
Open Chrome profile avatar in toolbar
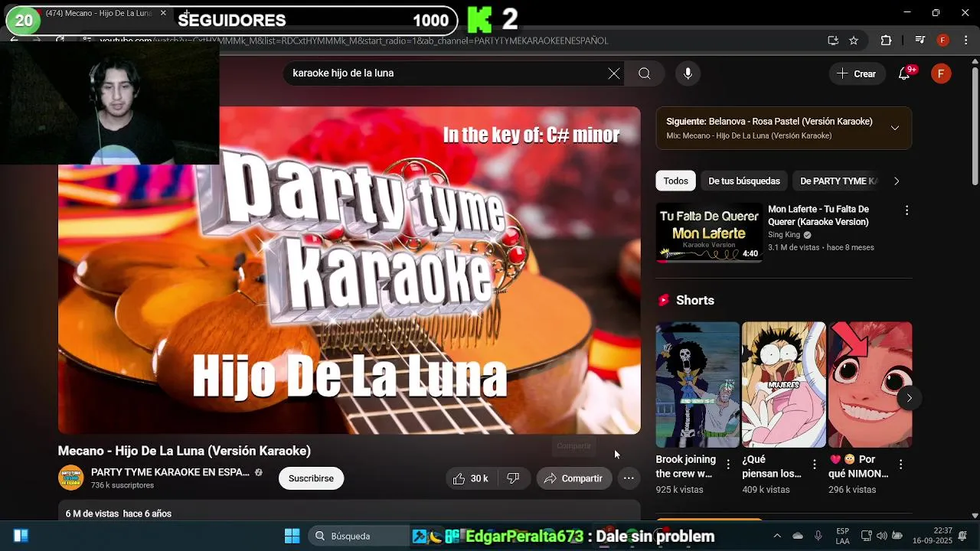[x=943, y=41]
